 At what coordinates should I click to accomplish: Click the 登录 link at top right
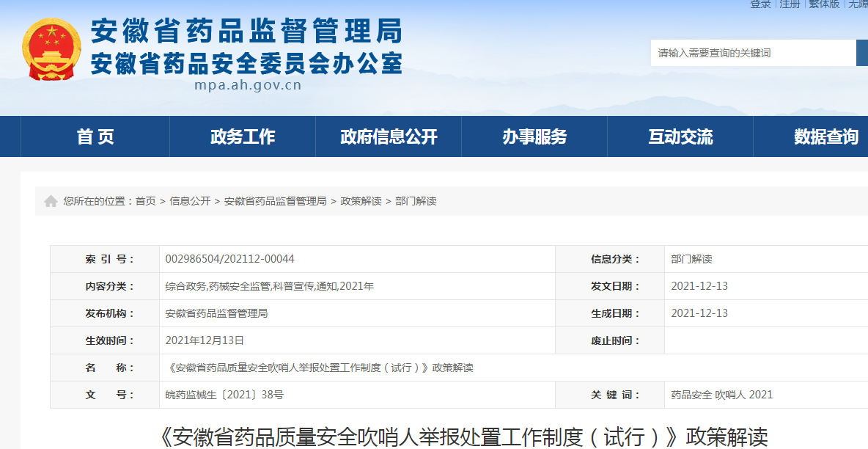click(x=761, y=4)
